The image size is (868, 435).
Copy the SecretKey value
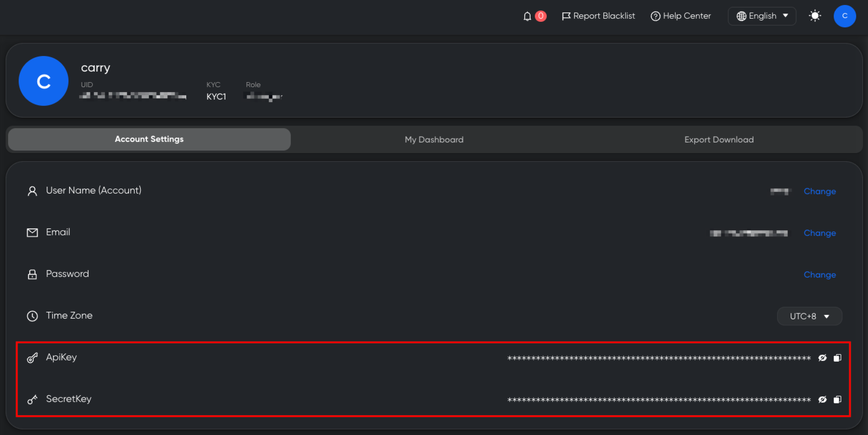click(837, 400)
